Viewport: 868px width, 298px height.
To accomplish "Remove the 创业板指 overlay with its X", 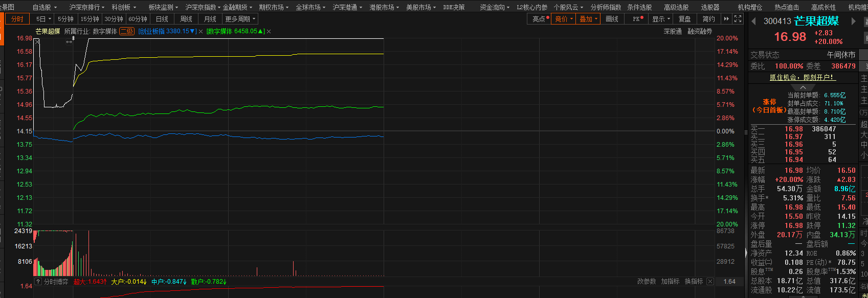I will [201, 31].
